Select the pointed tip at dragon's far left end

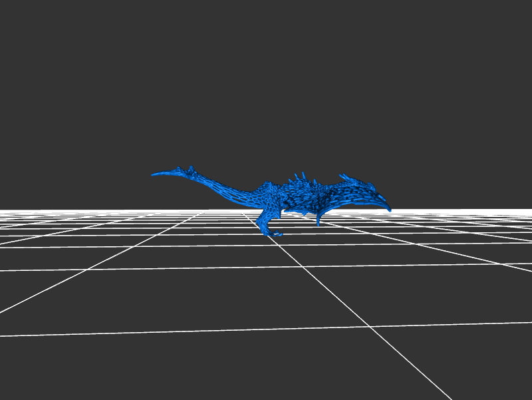pos(154,174)
